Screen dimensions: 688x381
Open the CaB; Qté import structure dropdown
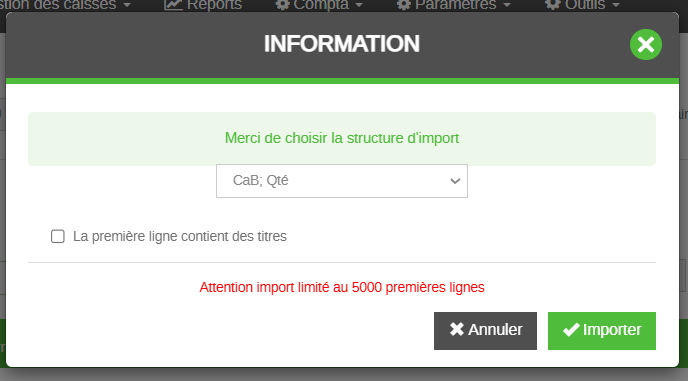click(x=342, y=181)
